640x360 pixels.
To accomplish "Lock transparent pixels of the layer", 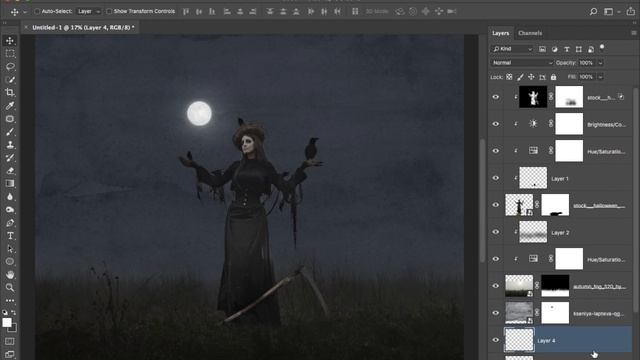I will coord(509,77).
